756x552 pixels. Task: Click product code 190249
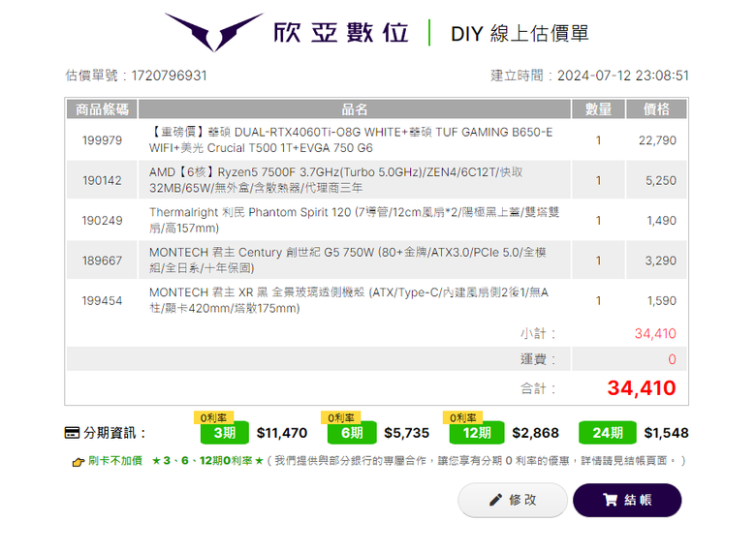coord(102,221)
